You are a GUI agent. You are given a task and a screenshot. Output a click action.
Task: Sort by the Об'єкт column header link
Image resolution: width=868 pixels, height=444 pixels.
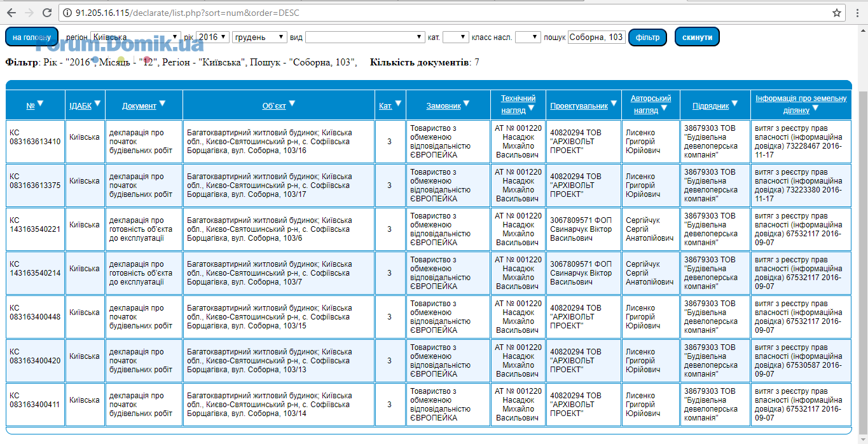point(274,106)
